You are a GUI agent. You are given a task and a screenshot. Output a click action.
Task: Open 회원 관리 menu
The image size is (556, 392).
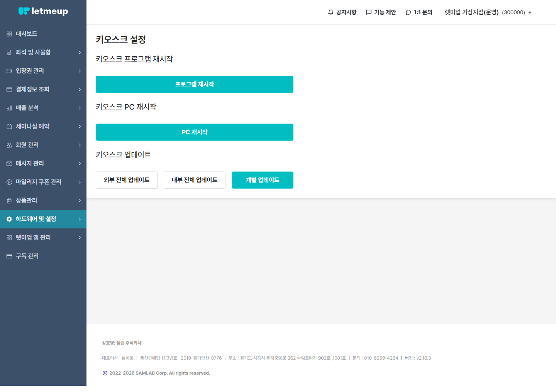[43, 145]
